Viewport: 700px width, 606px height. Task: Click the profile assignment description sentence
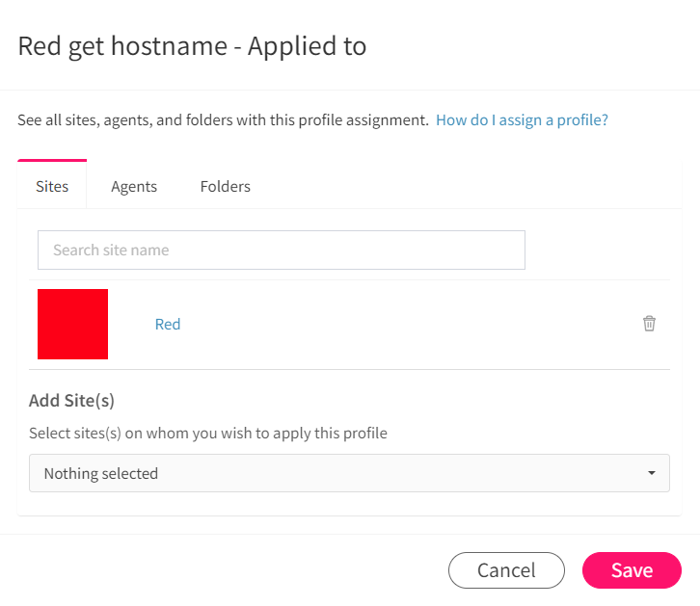(223, 120)
